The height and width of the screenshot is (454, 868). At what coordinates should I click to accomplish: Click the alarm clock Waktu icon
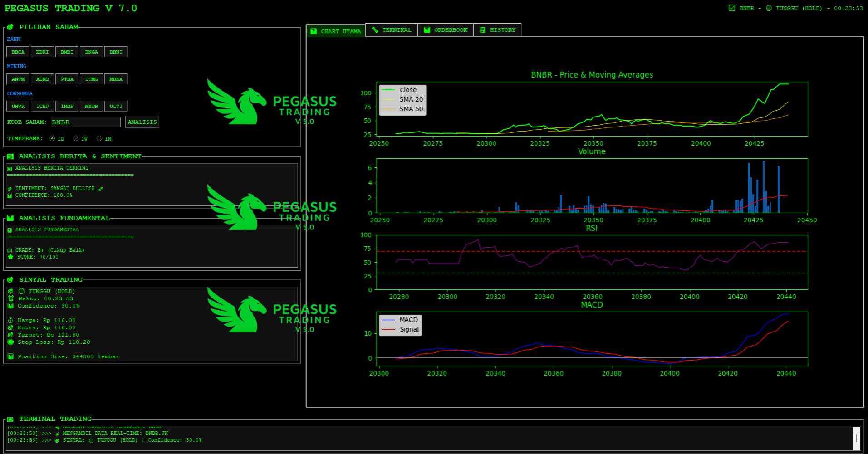11,298
